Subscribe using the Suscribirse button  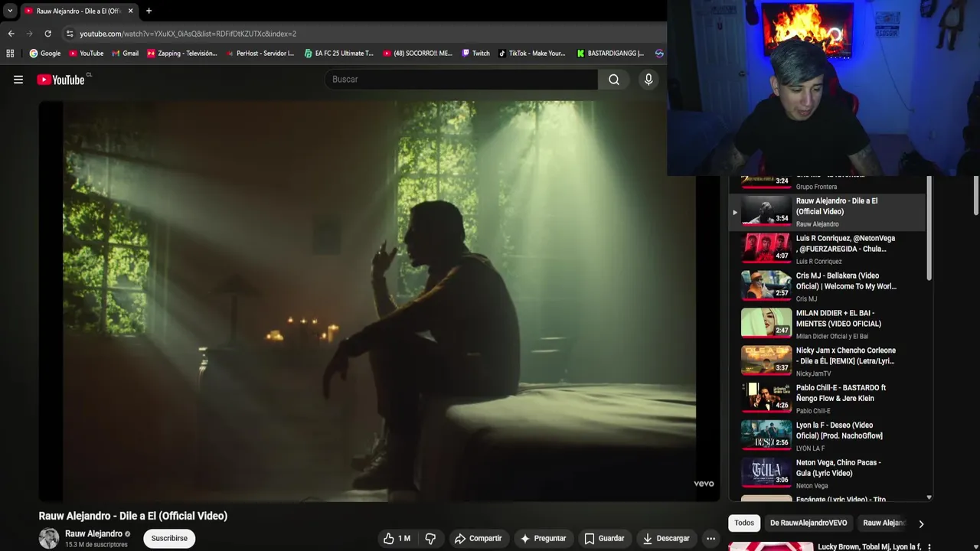coord(169,539)
